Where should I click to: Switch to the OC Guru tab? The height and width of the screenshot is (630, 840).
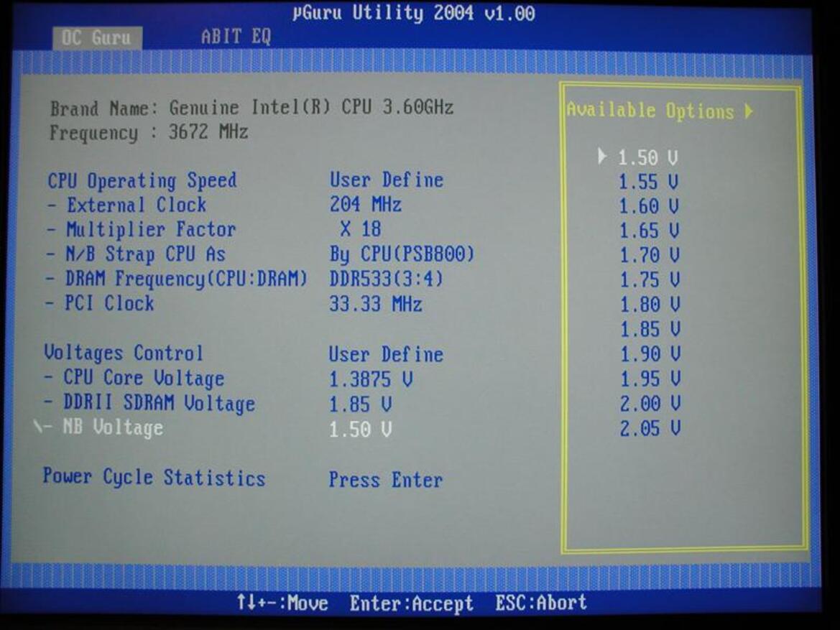click(97, 38)
